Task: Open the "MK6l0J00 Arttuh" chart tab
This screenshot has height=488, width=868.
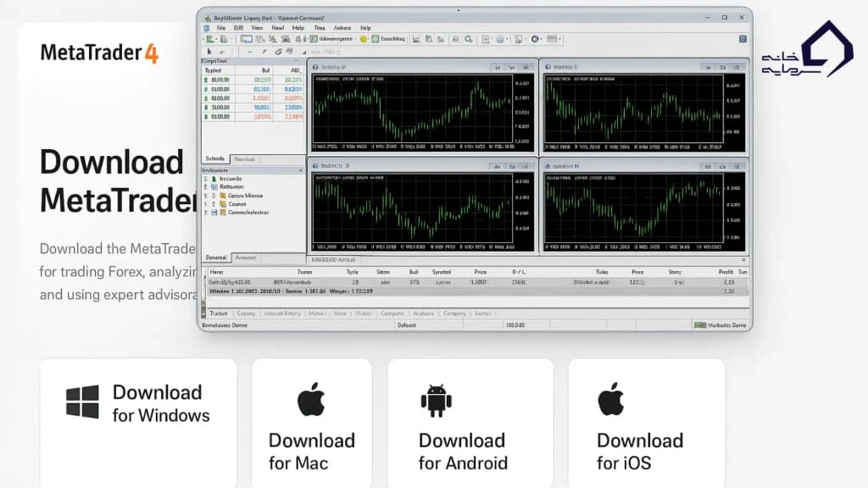Action: coord(333,260)
